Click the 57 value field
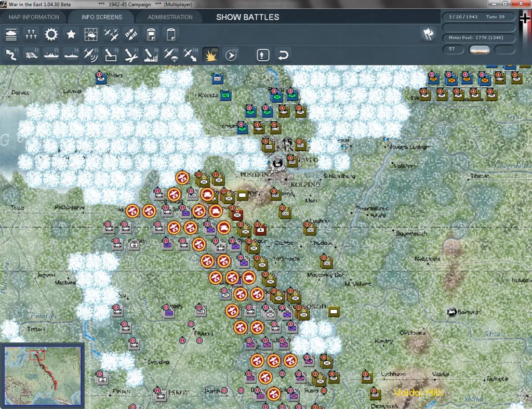 pos(453,49)
